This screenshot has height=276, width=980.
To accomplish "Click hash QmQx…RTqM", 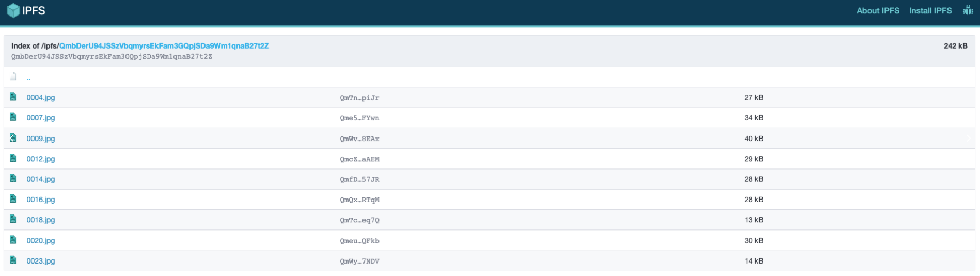I will pyautogui.click(x=359, y=200).
